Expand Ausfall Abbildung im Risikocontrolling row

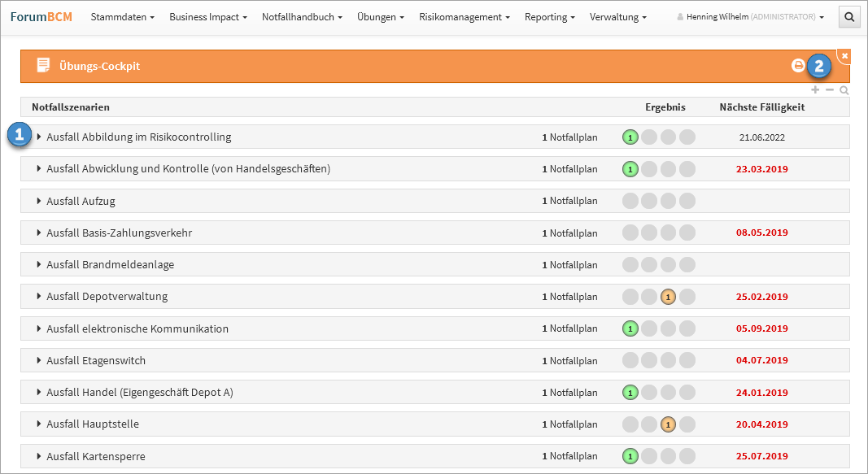click(x=39, y=137)
